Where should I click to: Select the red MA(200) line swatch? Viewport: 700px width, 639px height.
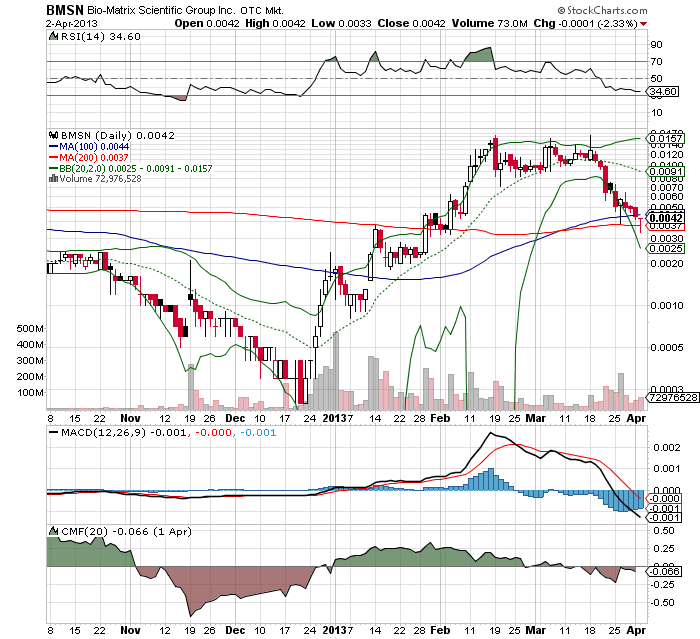click(53, 158)
